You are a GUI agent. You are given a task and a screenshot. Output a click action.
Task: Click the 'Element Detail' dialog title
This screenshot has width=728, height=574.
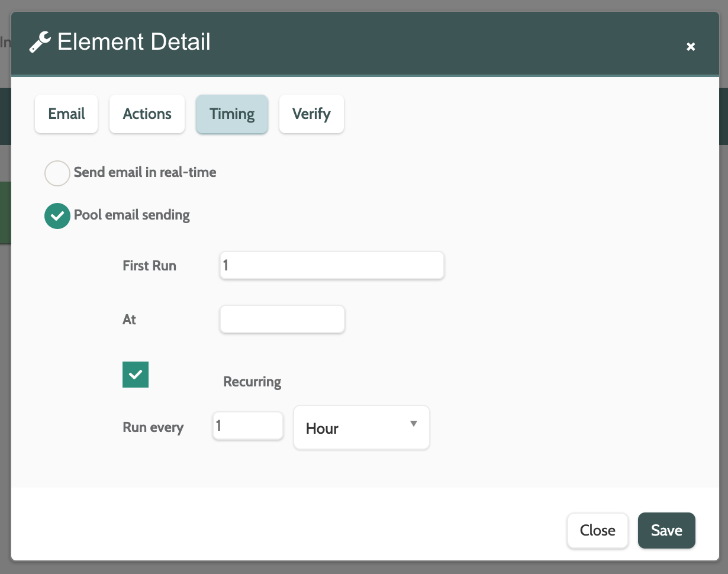pos(134,43)
